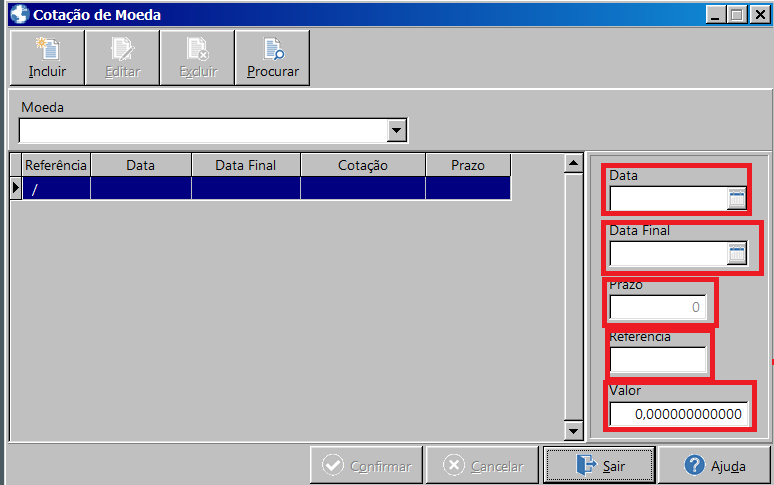
Task: Focus the Prazo field showing 0
Action: pos(658,307)
